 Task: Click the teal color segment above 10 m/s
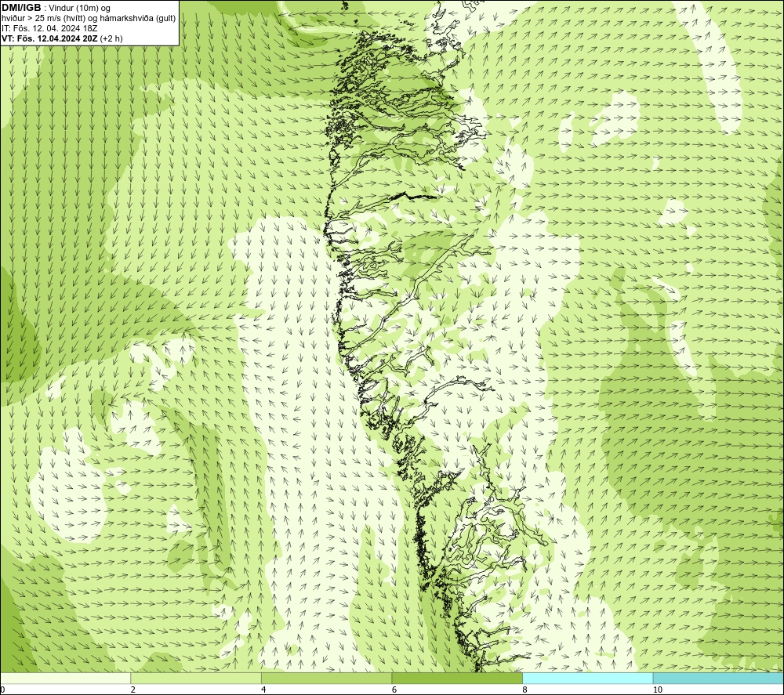(718, 678)
